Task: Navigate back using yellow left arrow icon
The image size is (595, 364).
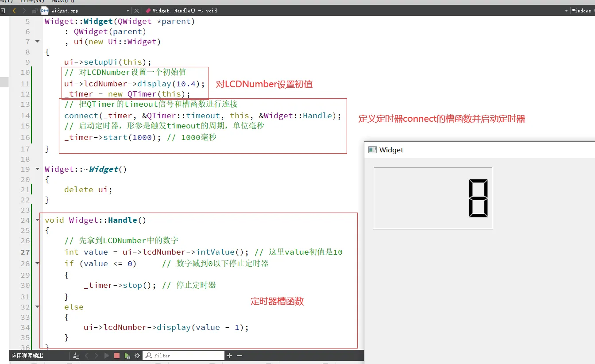Action: (x=14, y=10)
